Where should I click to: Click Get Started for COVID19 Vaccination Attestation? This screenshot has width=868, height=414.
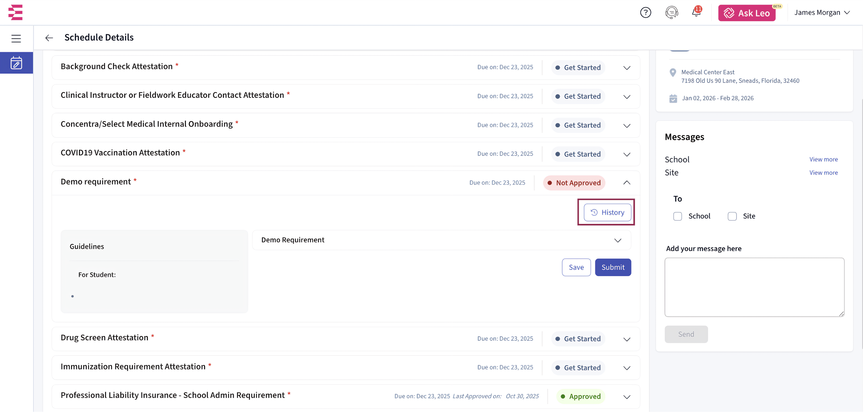coord(578,154)
